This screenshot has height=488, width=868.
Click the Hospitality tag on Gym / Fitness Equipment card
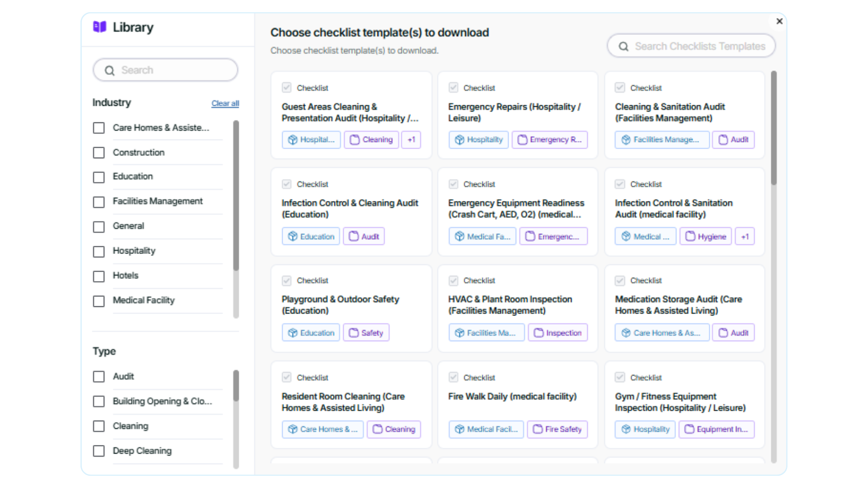pos(645,429)
